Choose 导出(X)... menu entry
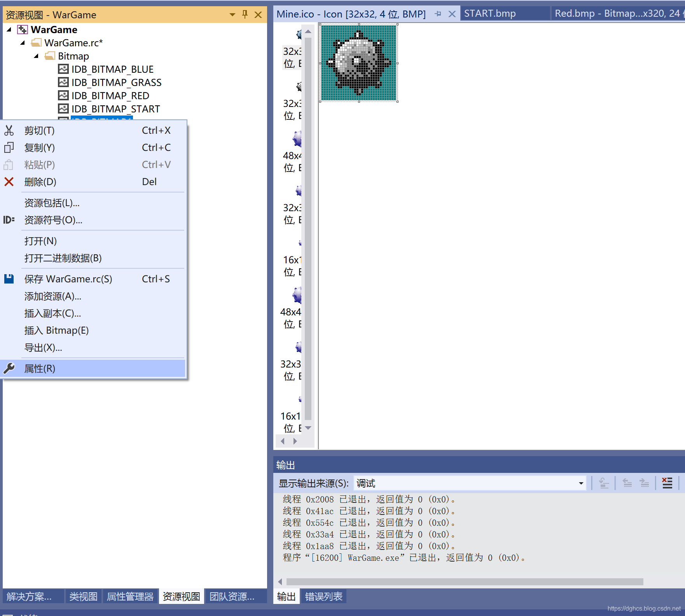 tap(93, 347)
